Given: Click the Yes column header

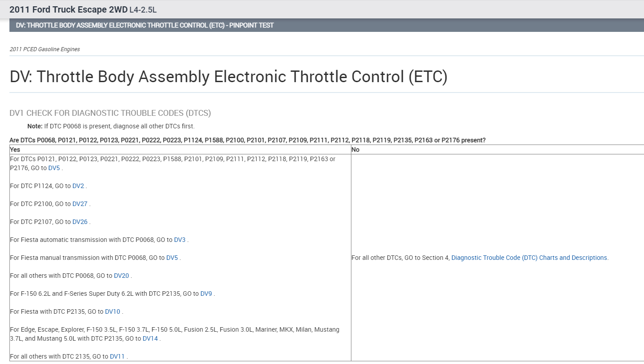Looking at the screenshot, I should pos(15,149).
